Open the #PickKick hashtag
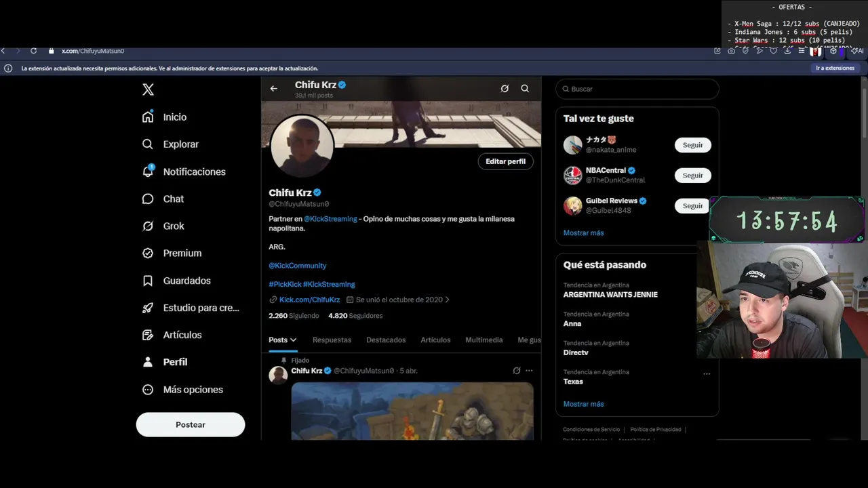The height and width of the screenshot is (488, 868). 285,284
